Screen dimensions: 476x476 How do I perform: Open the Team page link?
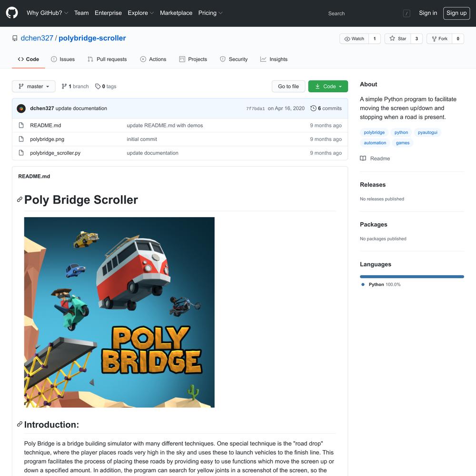(x=81, y=13)
